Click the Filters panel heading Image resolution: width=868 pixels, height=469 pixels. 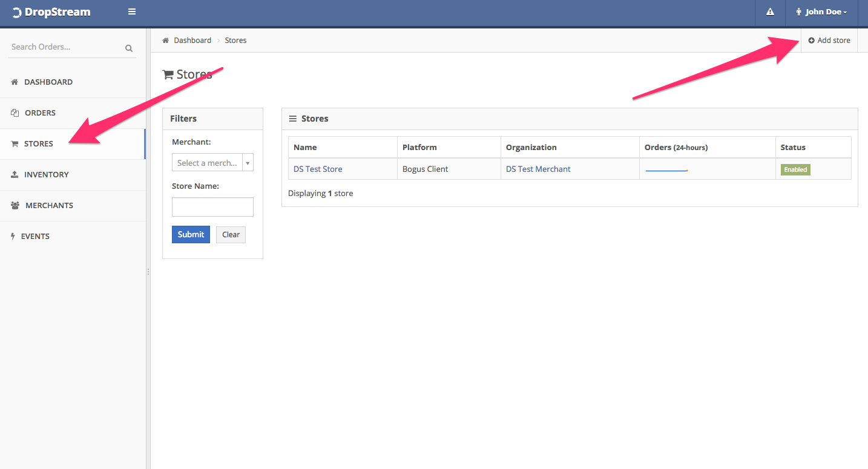coord(183,119)
